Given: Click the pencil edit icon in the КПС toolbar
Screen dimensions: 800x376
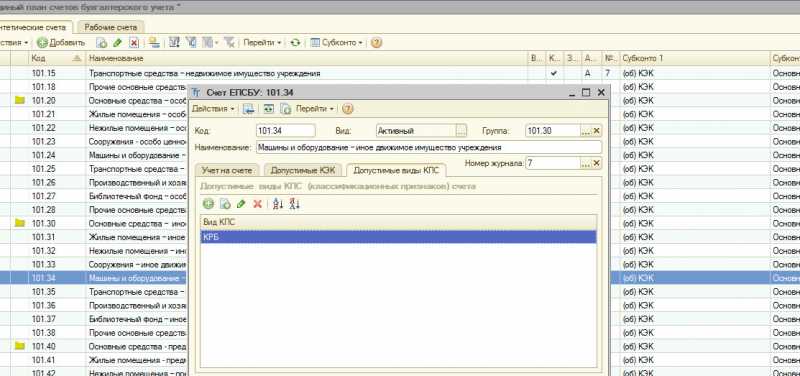Looking at the screenshot, I should point(241,204).
